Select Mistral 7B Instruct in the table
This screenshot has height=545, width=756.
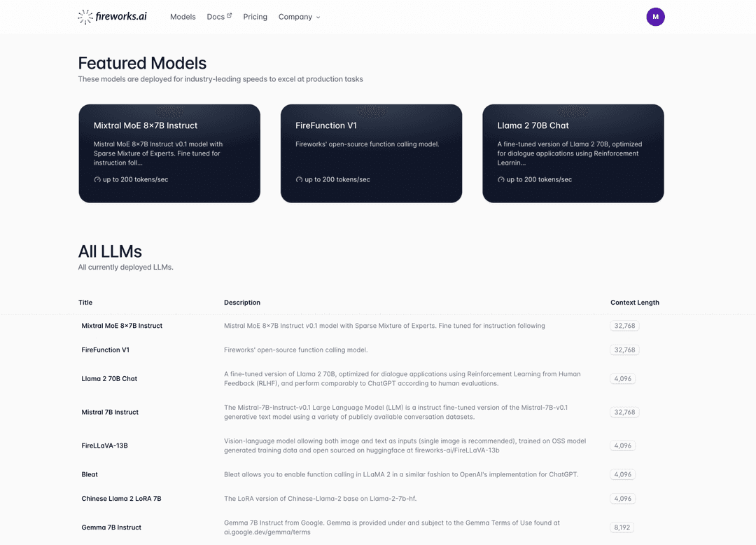click(x=110, y=412)
